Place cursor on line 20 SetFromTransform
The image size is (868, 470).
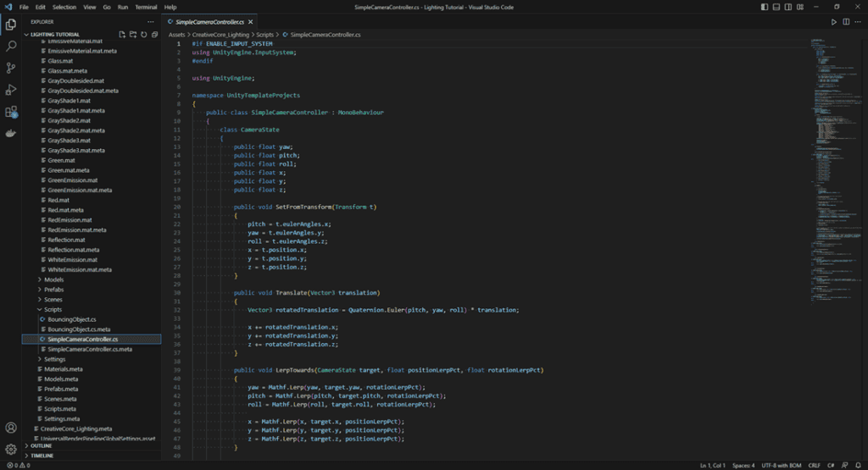click(x=304, y=207)
